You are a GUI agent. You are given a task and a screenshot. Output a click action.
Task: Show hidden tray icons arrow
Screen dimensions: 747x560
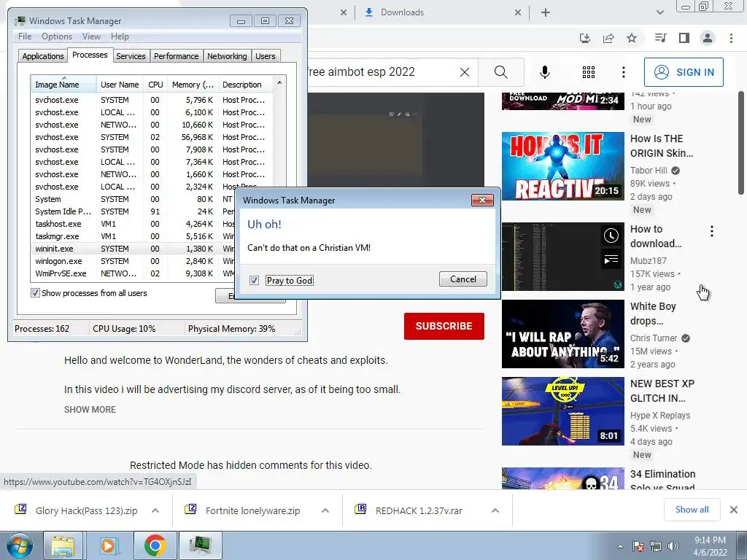620,546
